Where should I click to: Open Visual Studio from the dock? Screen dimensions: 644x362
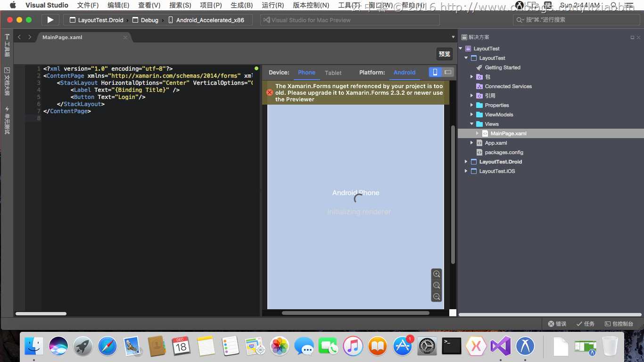pos(500,346)
